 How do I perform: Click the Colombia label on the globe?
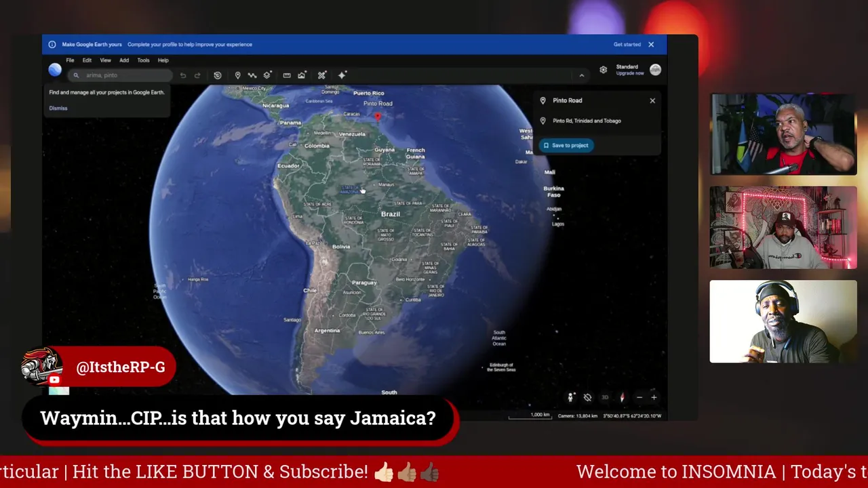[317, 146]
